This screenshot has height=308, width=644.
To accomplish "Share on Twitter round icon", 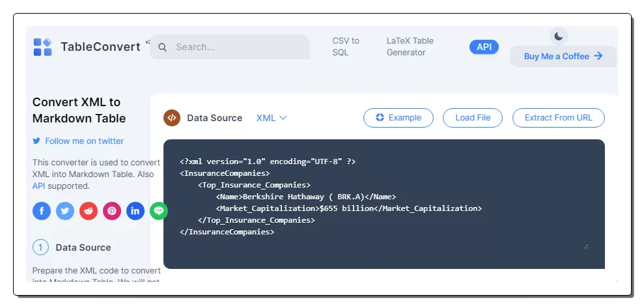I will click(65, 211).
